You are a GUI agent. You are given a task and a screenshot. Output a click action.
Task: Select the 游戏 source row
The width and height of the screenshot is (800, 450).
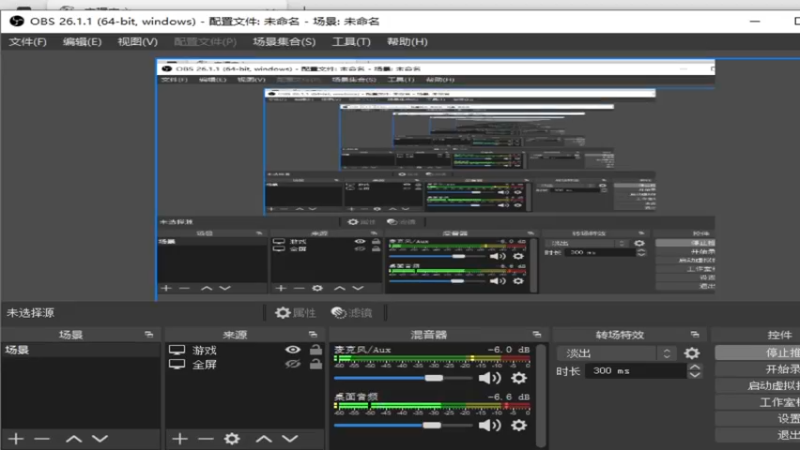tap(245, 350)
